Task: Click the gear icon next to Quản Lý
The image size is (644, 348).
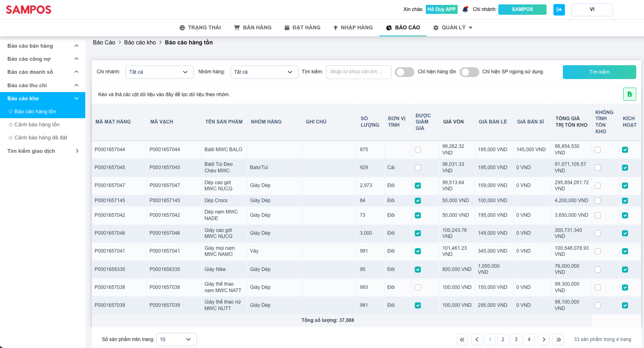Action: click(x=436, y=28)
